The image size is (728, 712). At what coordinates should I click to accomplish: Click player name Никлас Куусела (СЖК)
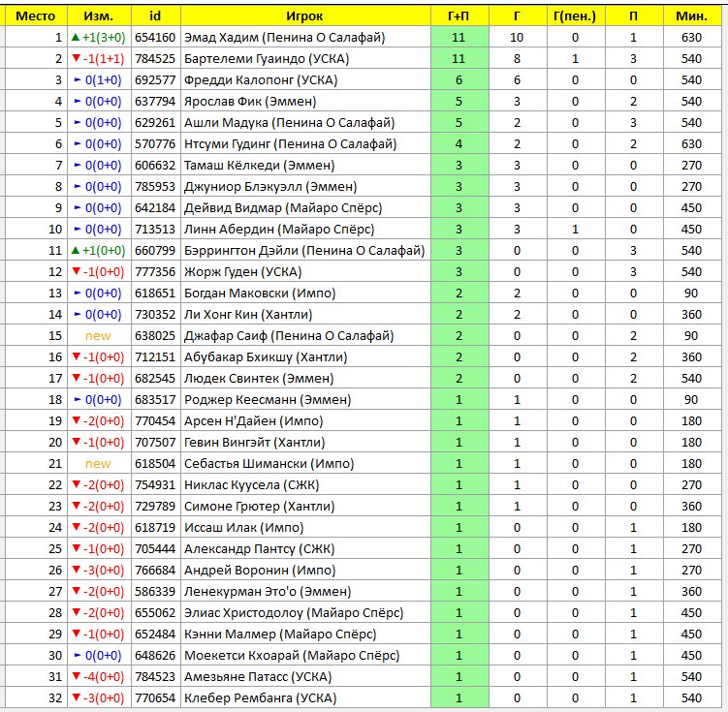pyautogui.click(x=252, y=485)
